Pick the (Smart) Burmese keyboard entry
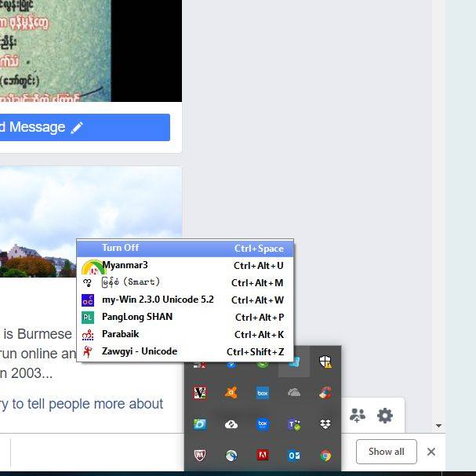The height and width of the screenshot is (476, 476). 185,282
